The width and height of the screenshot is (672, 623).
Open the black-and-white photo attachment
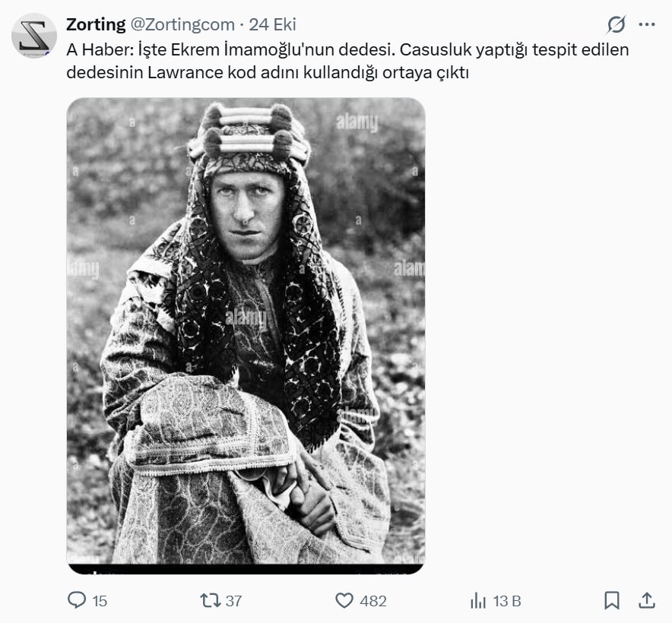pyautogui.click(x=246, y=335)
